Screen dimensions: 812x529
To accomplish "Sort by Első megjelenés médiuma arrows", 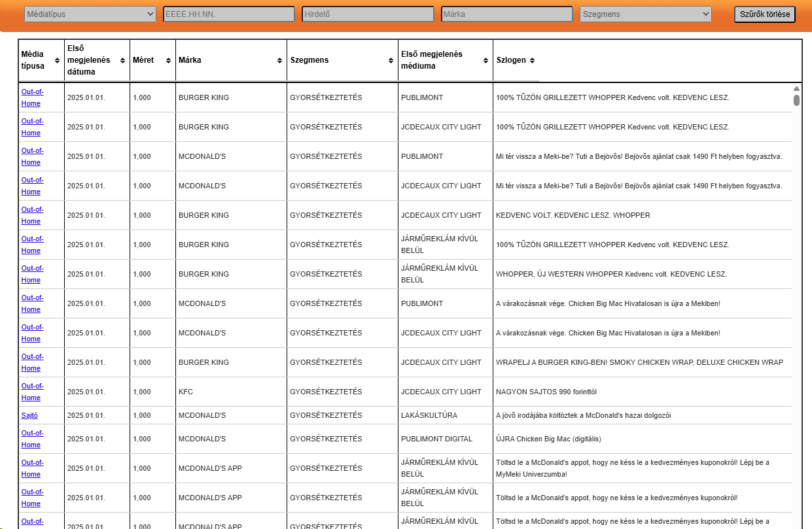I will tap(485, 60).
